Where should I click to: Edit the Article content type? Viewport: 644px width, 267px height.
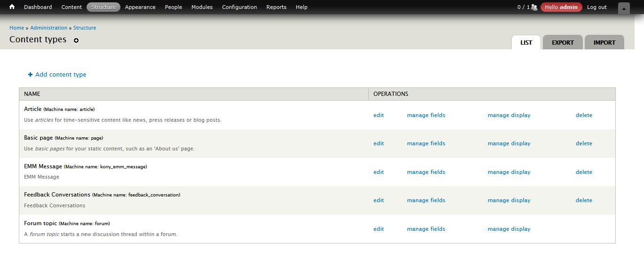click(379, 115)
